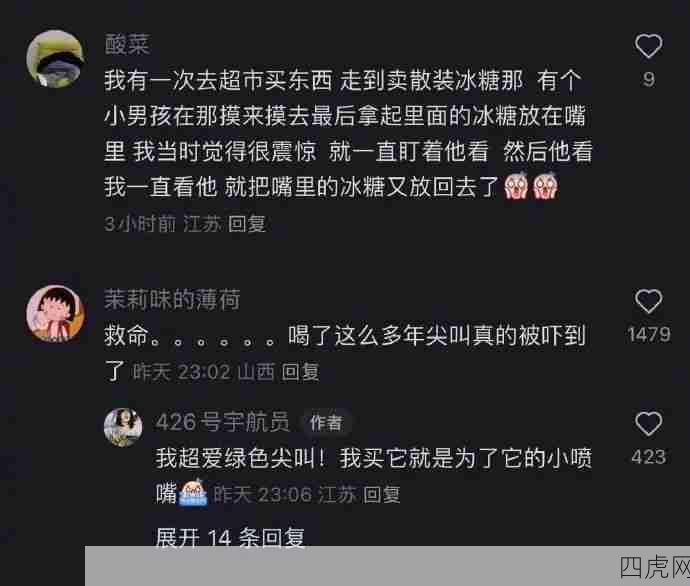Tap the emoji after 嘴 in author's reply

coord(194,493)
